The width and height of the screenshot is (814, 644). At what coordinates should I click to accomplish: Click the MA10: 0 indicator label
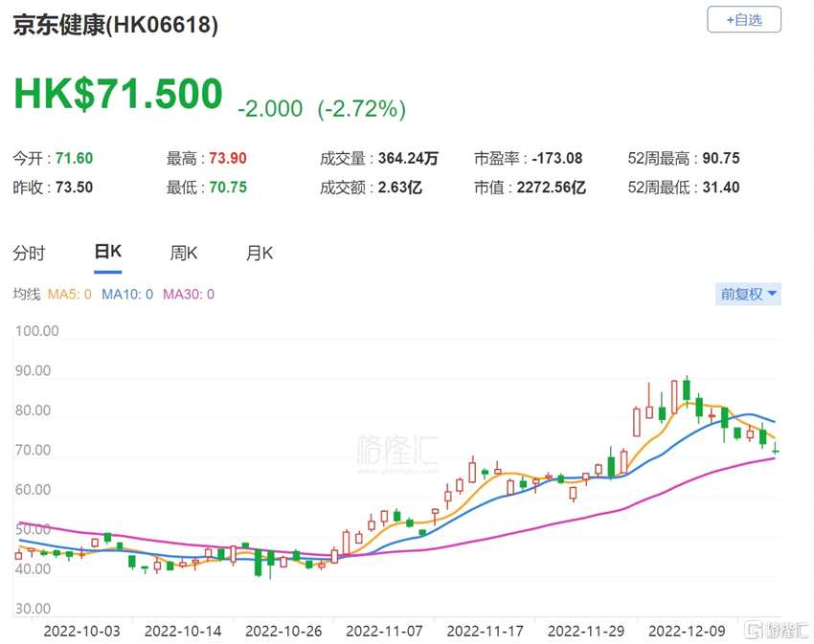point(127,295)
